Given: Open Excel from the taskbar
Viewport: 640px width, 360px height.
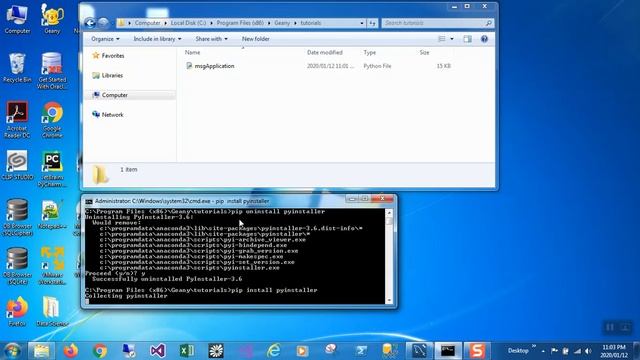Looking at the screenshot, I should click(x=187, y=351).
